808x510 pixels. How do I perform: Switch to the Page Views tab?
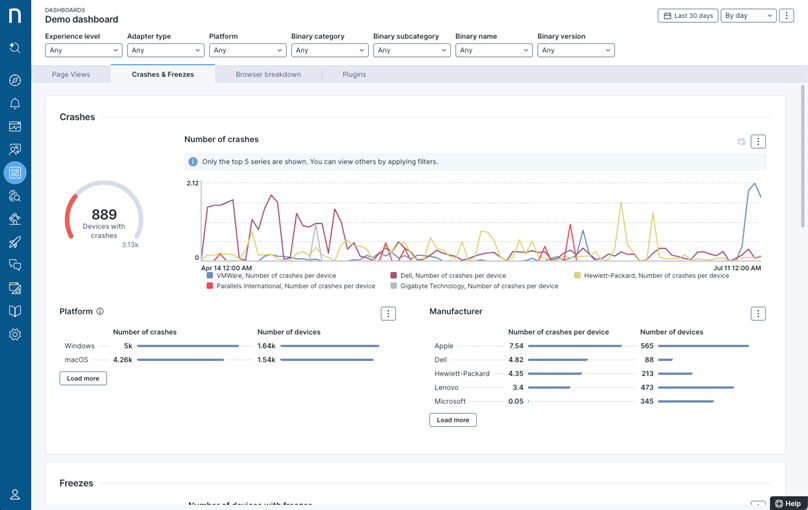[x=71, y=74]
